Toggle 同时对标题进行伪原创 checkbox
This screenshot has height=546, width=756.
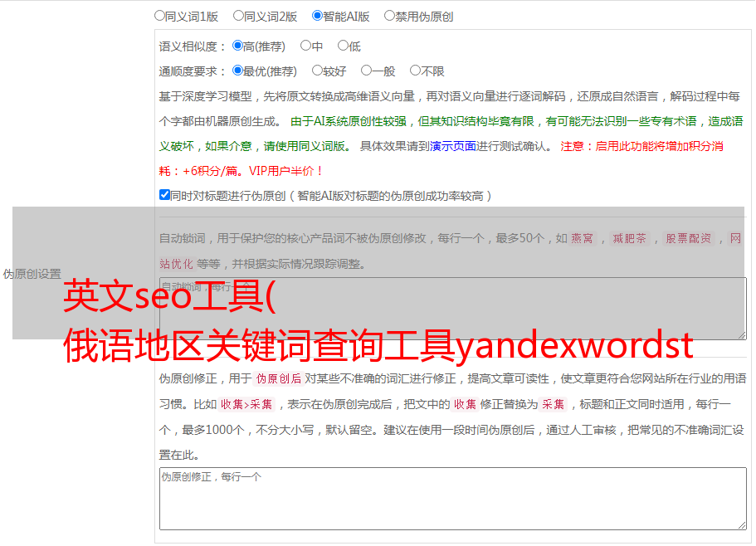[x=164, y=195]
